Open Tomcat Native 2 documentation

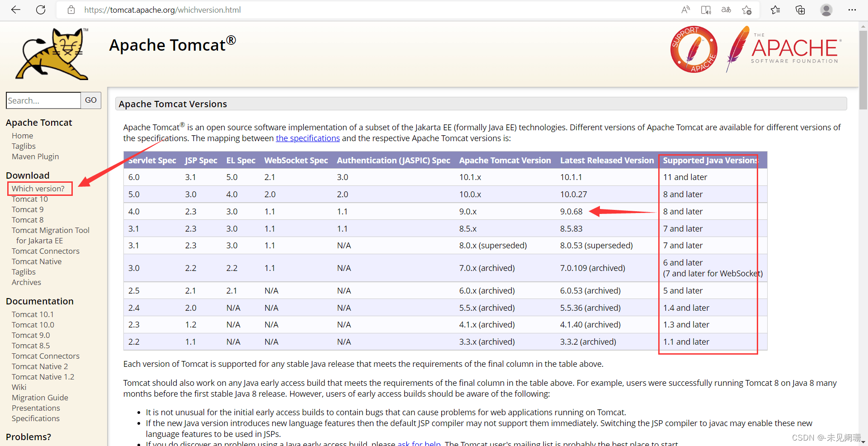[x=40, y=366]
